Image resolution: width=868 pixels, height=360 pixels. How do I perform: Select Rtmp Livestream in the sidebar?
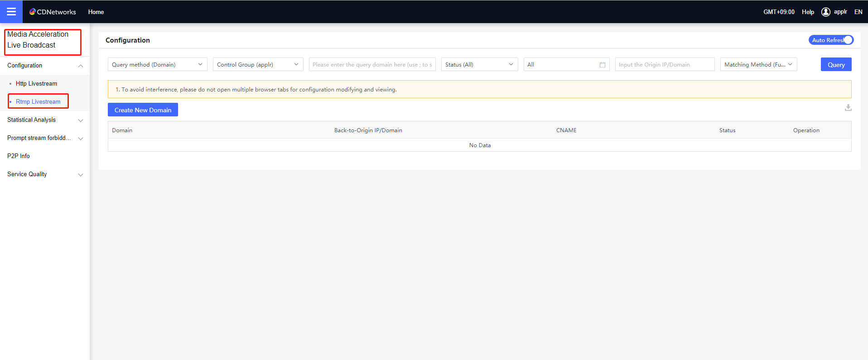tap(38, 101)
